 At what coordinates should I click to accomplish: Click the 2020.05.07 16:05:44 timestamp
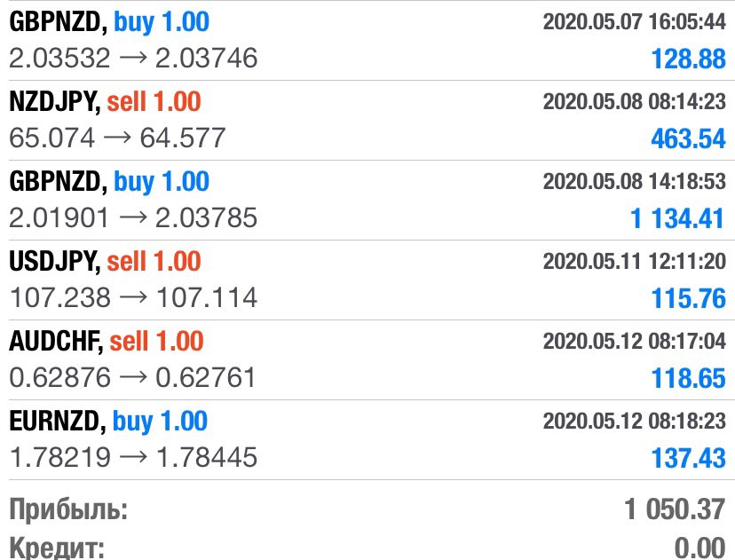pos(634,22)
